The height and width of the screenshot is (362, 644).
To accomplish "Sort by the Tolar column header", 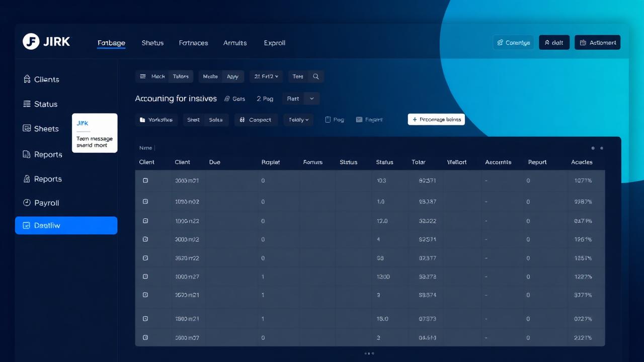I will tap(419, 162).
